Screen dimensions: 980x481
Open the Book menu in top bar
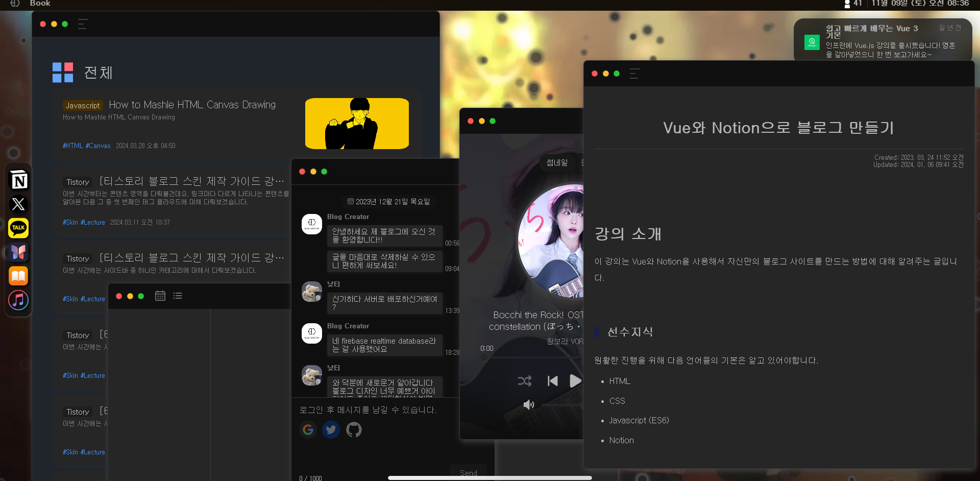click(40, 3)
